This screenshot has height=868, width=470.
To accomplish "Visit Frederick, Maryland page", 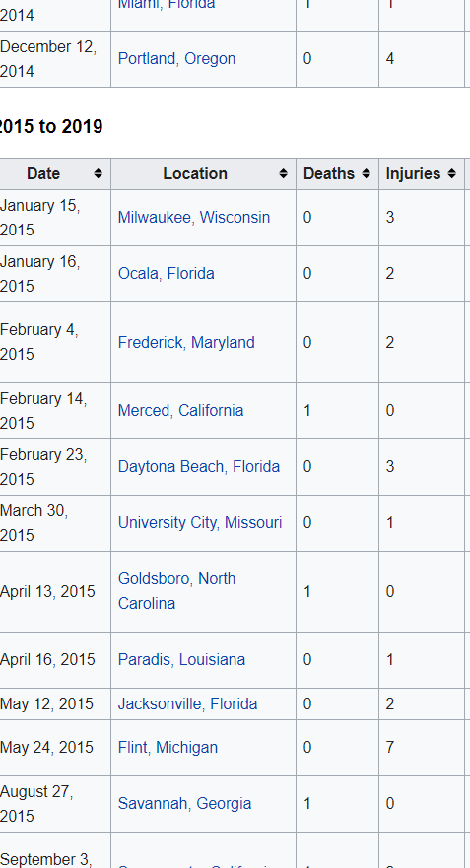I will pos(186,342).
